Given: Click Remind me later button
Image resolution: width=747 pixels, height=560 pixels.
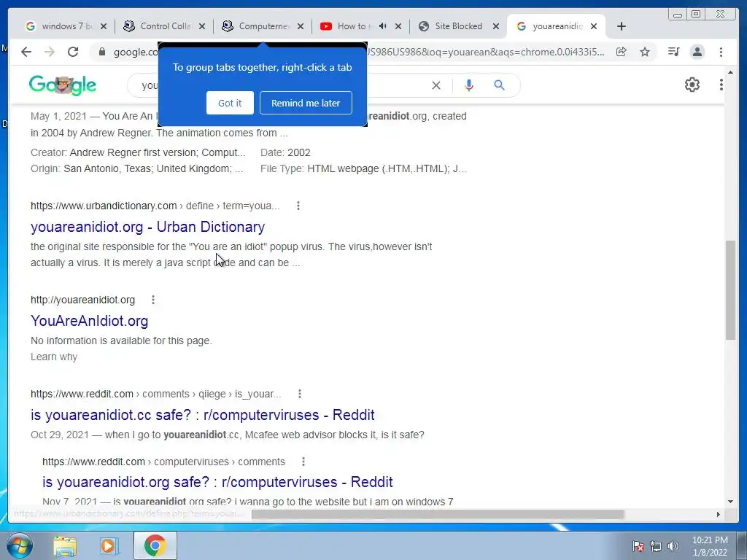Looking at the screenshot, I should click(x=306, y=103).
